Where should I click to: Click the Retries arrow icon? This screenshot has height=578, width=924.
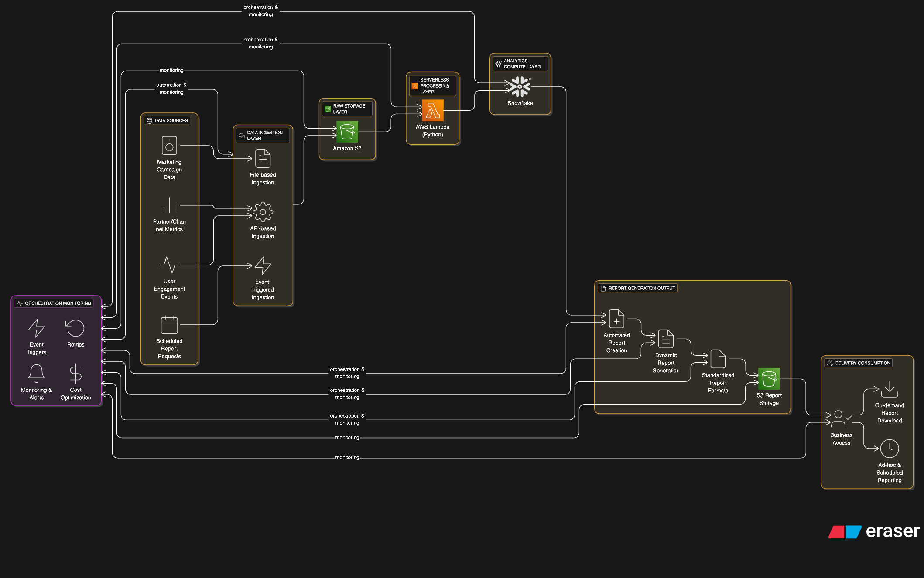point(75,328)
